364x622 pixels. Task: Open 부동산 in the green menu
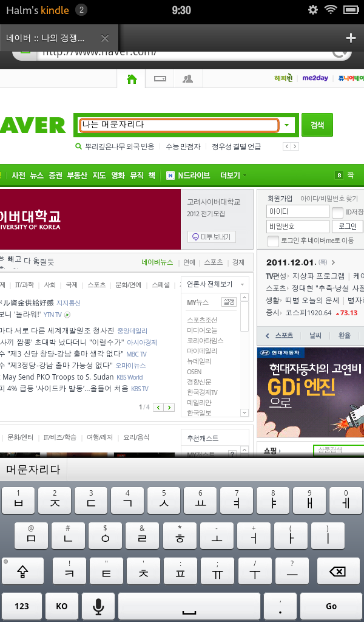tap(77, 176)
